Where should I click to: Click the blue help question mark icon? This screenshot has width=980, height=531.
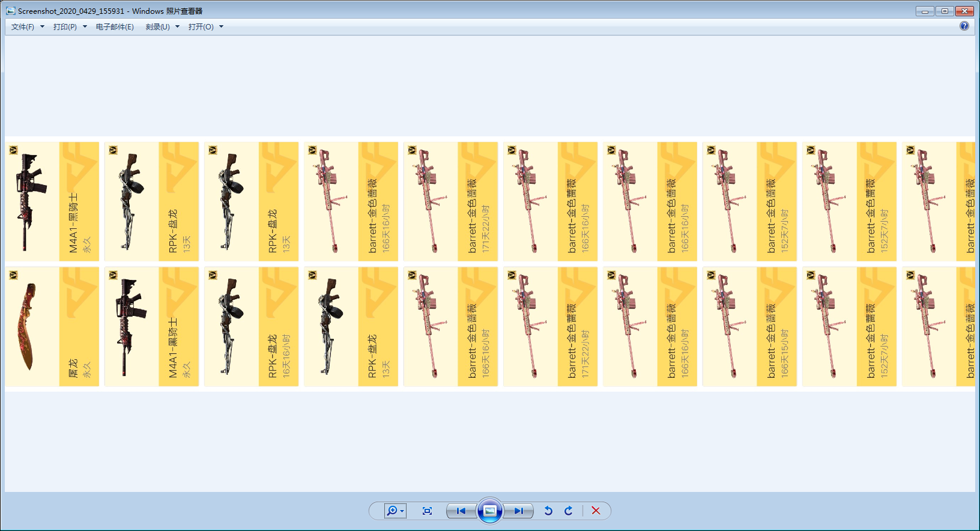964,26
